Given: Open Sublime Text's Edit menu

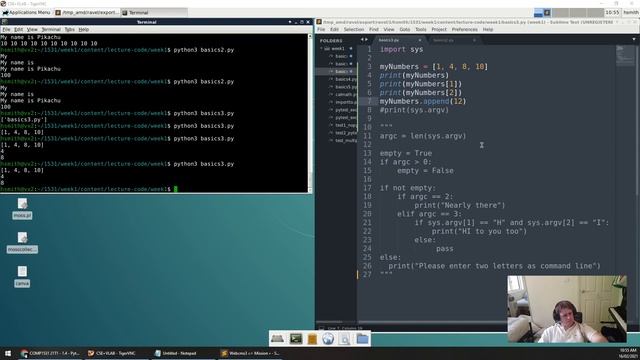Looking at the screenshot, I should pyautogui.click(x=334, y=29).
